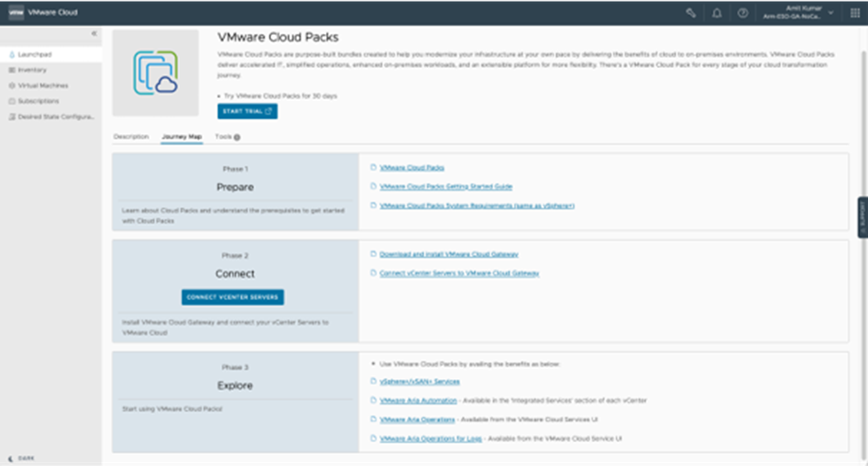Viewport: 868px width, 466px height.
Task: Click the Inventory sidebar icon
Action: coord(12,70)
